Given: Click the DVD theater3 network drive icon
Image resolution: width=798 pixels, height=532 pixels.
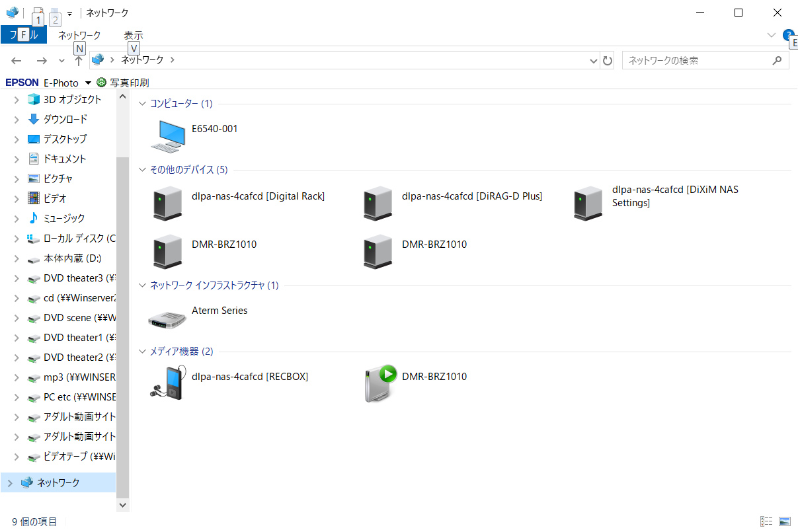Looking at the screenshot, I should [34, 279].
